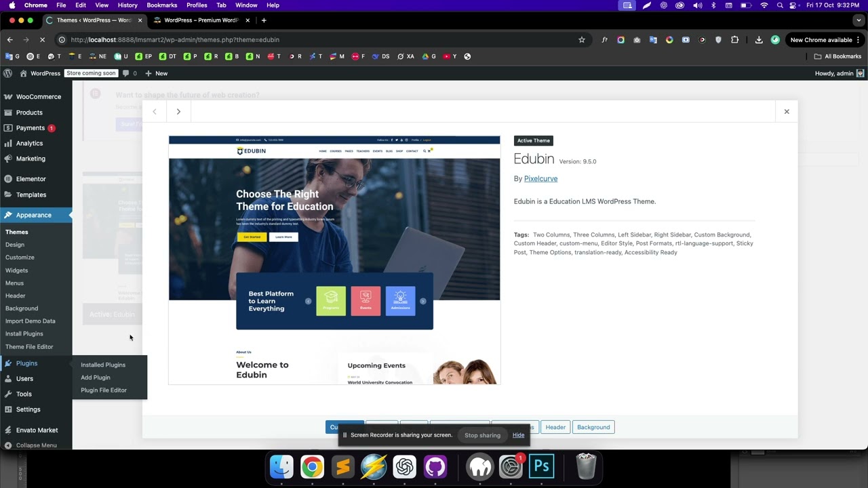Stop sharing the screen
This screenshot has height=488, width=868.
[483, 435]
